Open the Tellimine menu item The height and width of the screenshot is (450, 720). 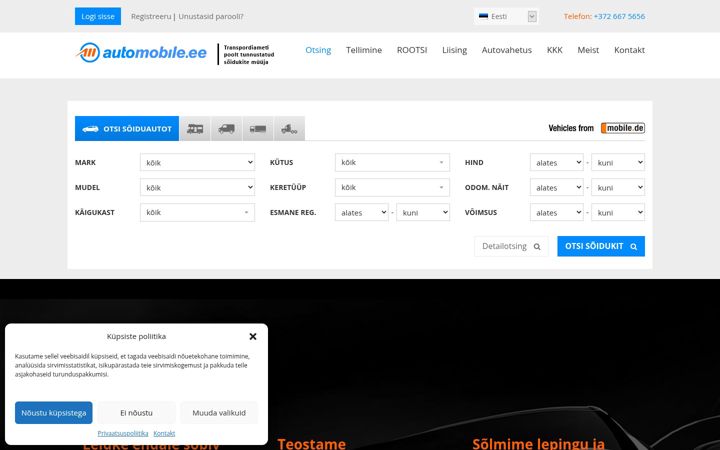[x=364, y=50]
